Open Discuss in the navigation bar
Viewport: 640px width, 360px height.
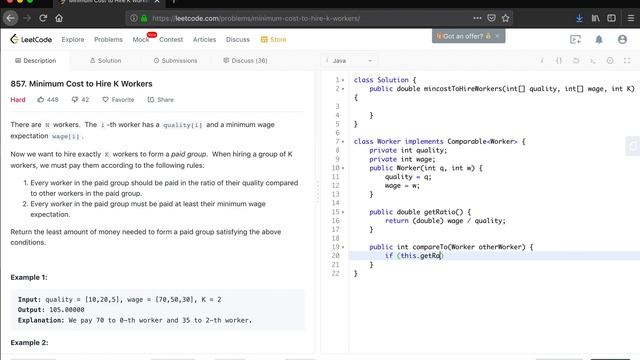point(238,39)
